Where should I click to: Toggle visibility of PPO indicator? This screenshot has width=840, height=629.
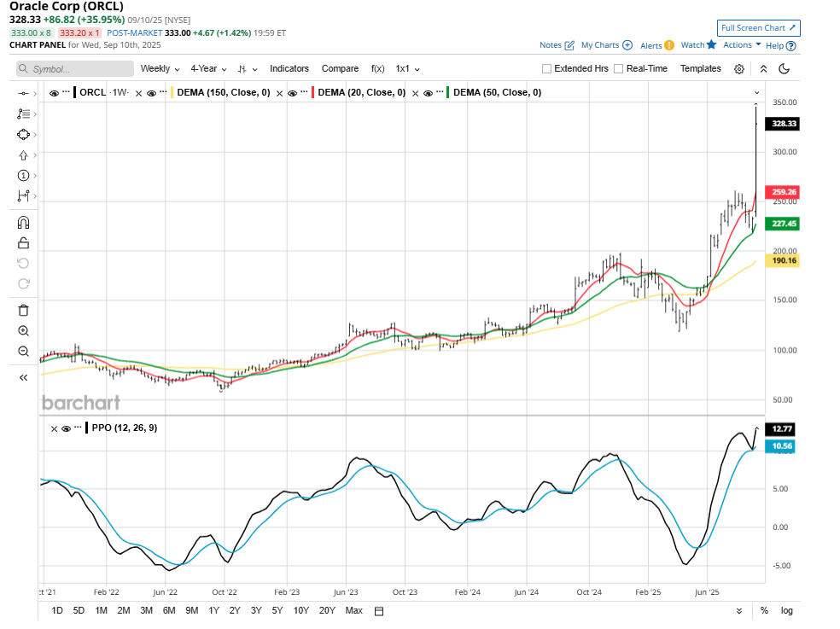tap(67, 428)
